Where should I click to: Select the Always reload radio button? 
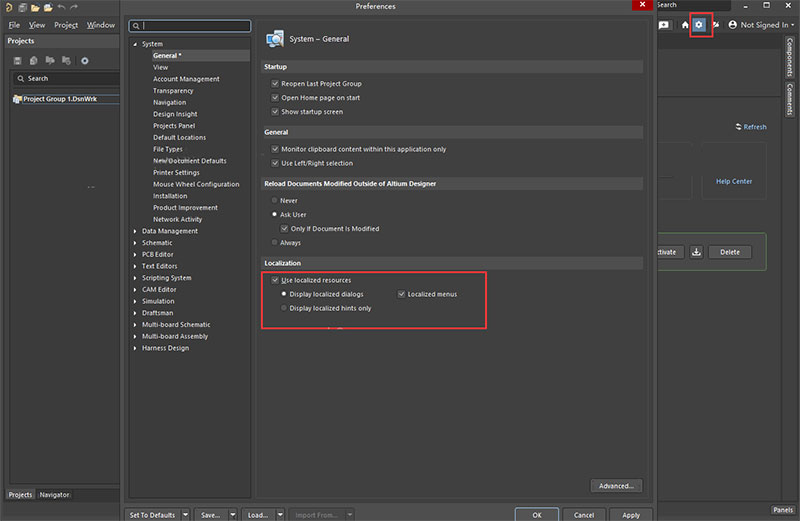click(274, 242)
